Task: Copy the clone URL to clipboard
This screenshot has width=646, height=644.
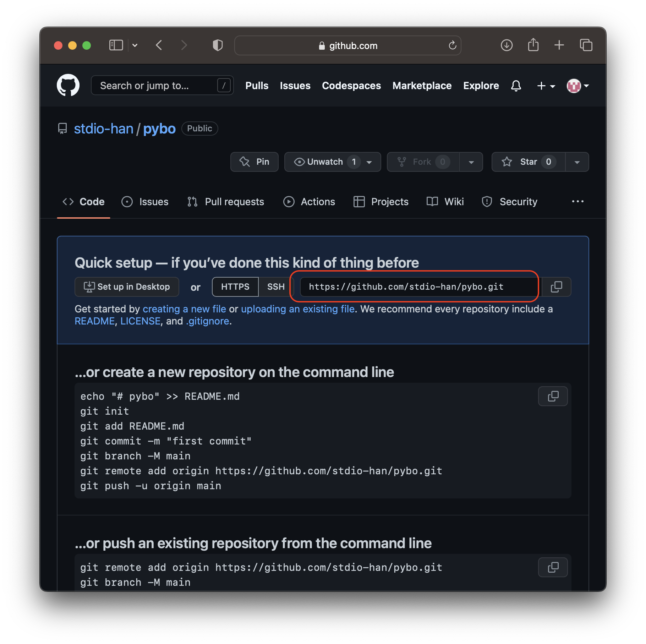Action: [x=556, y=287]
